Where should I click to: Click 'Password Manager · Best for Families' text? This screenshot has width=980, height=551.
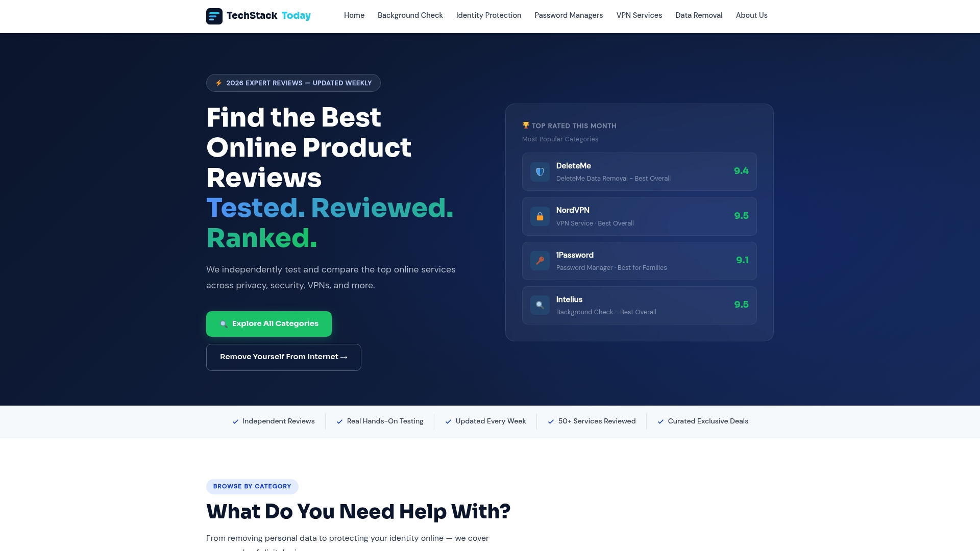(611, 268)
